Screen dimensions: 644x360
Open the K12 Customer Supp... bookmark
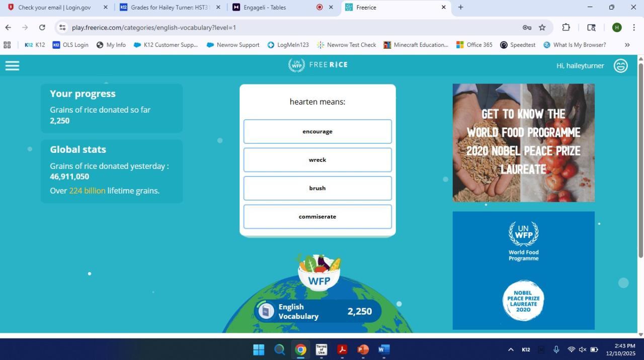pos(166,45)
